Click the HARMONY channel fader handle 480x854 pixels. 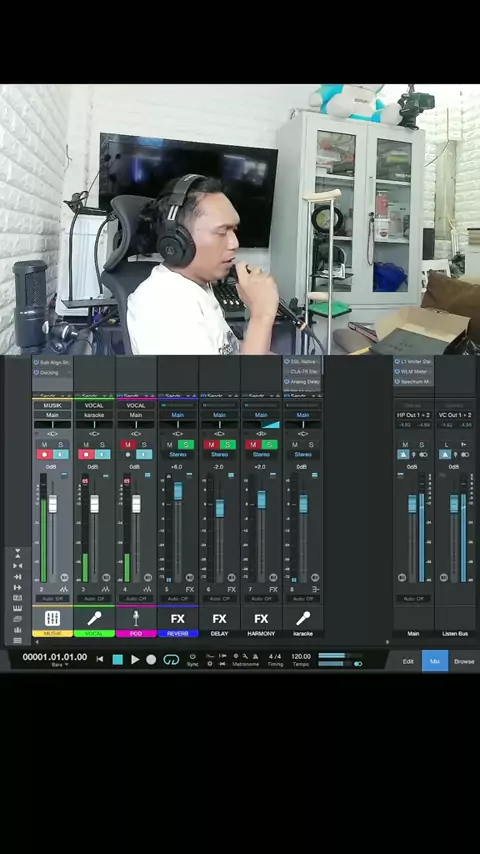262,499
